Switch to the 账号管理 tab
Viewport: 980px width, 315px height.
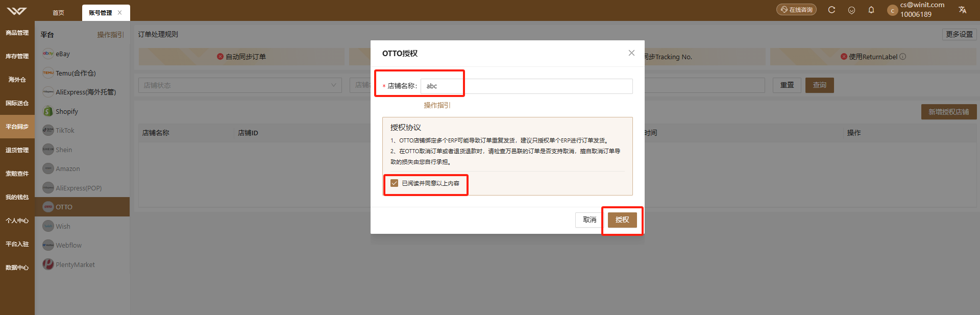pyautogui.click(x=100, y=13)
